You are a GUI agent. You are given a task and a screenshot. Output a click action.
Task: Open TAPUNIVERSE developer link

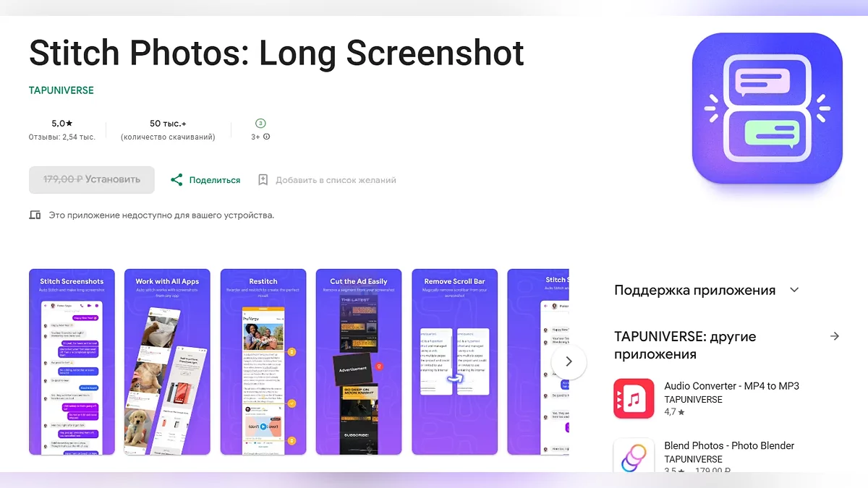pyautogui.click(x=61, y=90)
